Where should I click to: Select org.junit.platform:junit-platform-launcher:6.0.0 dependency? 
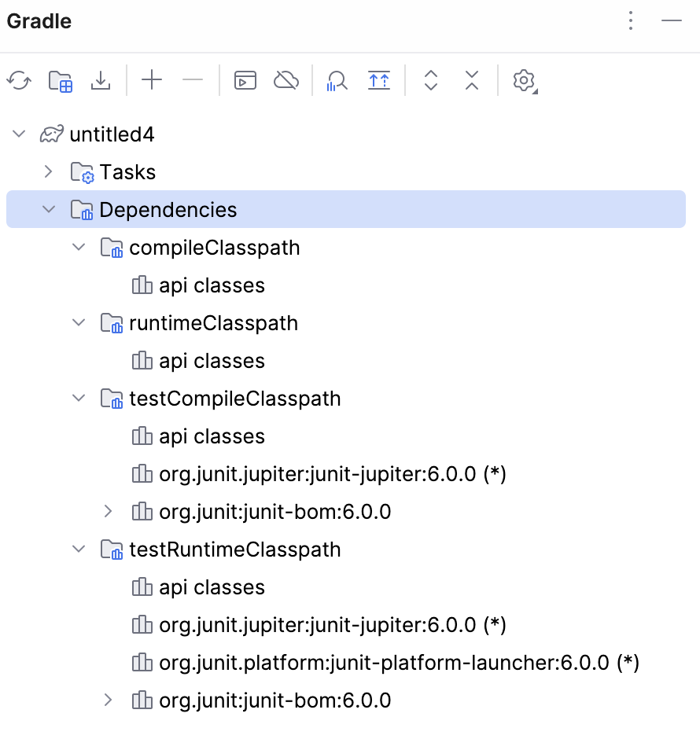346,662
